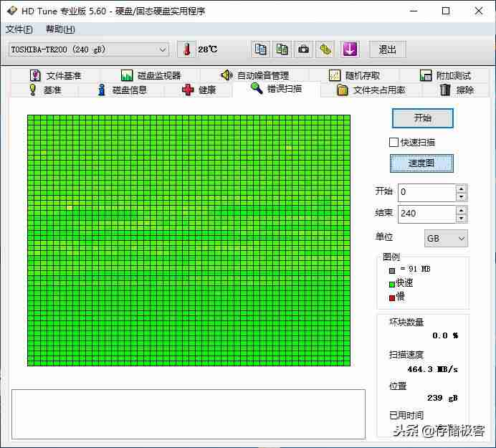The height and width of the screenshot is (448, 496).
Task: Click the 退出 exit button
Action: (388, 49)
